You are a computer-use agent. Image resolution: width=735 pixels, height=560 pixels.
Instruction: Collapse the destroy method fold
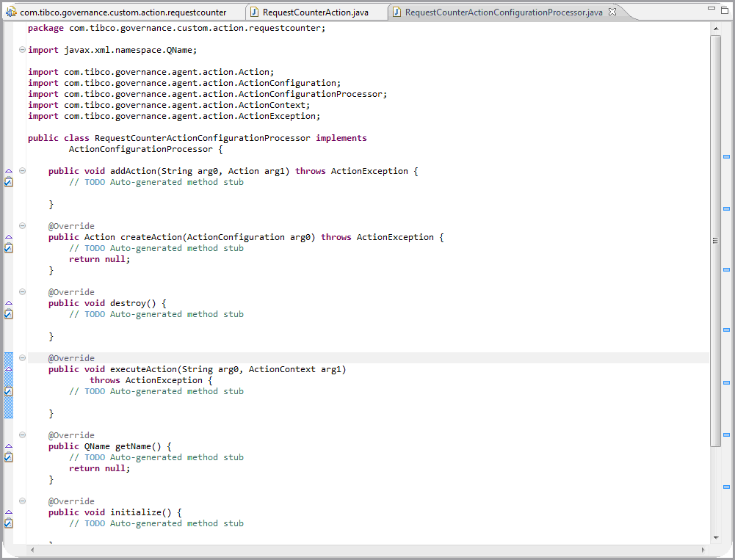click(x=22, y=291)
